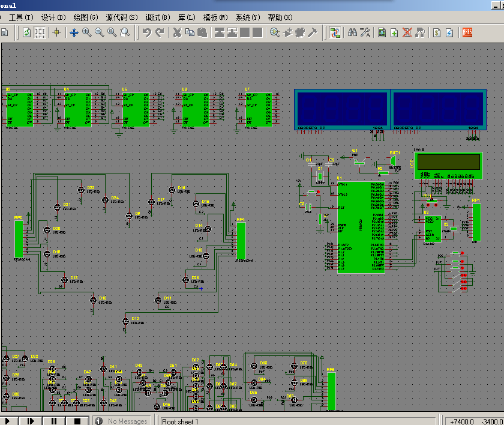Click the New Sheet green plus icon

[394, 32]
